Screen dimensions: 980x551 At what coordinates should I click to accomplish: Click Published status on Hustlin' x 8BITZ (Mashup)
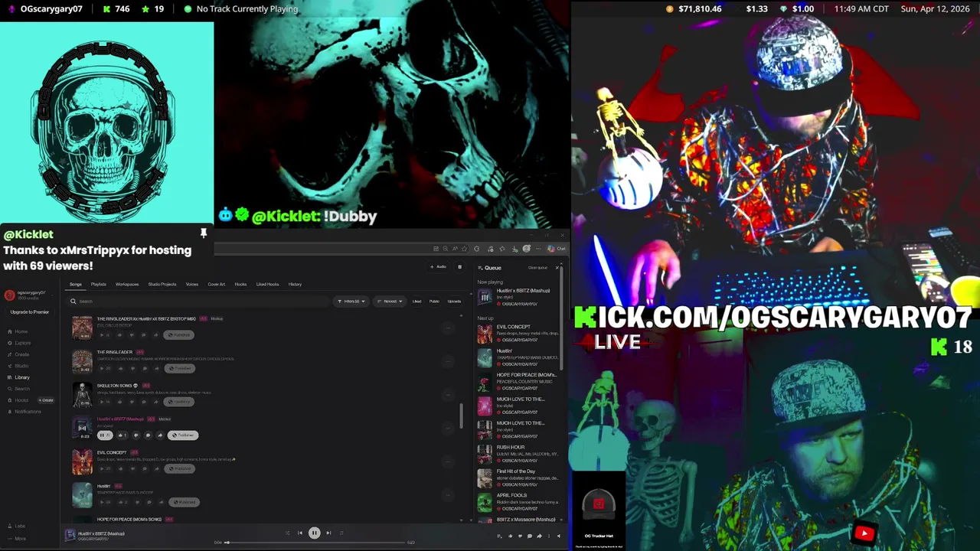tap(183, 435)
